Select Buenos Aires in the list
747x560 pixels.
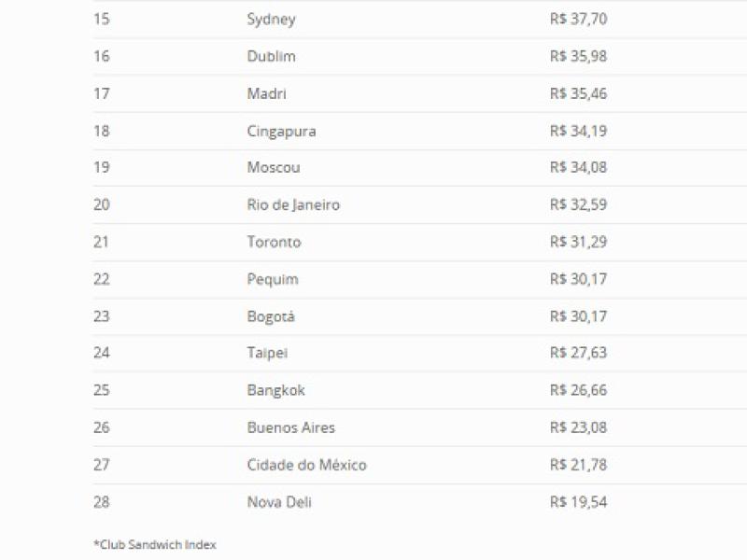(290, 427)
